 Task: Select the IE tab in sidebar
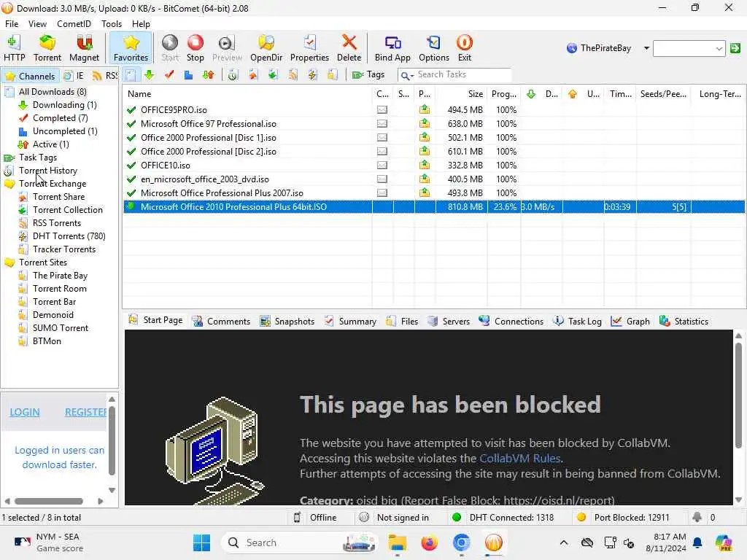[x=75, y=76]
